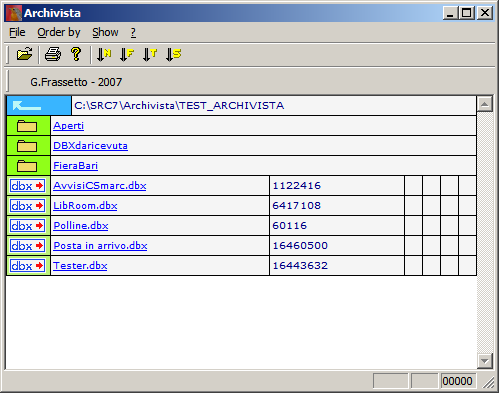The height and width of the screenshot is (393, 499).
Task: Sort with arrow T toolbar icon
Action: pyautogui.click(x=150, y=54)
